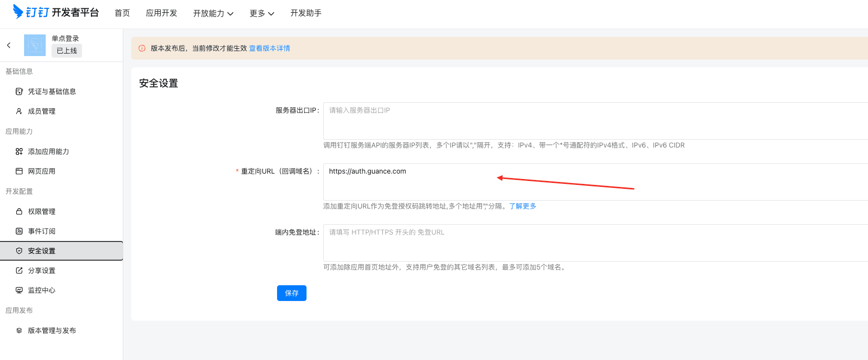Expand the 开放能力 dropdown menu
The image size is (868, 360).
tap(213, 13)
